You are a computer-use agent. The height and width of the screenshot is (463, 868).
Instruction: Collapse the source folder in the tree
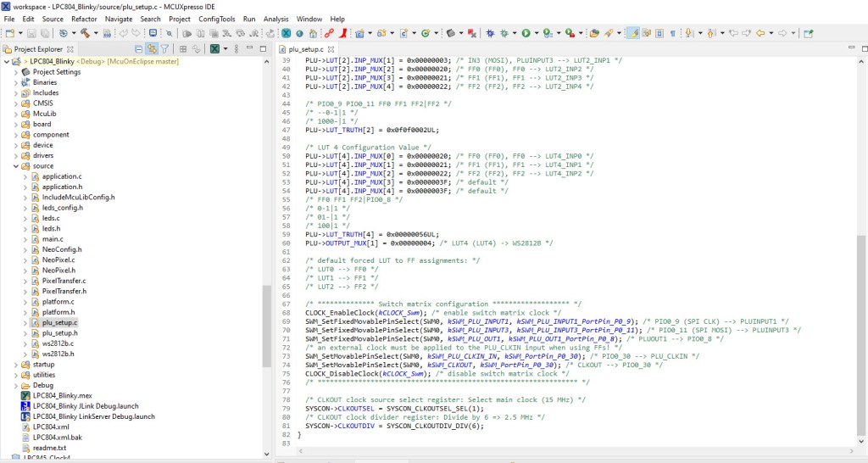(x=16, y=166)
